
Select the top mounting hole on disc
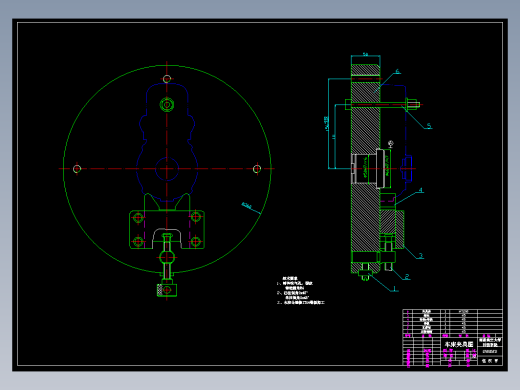[x=167, y=79]
